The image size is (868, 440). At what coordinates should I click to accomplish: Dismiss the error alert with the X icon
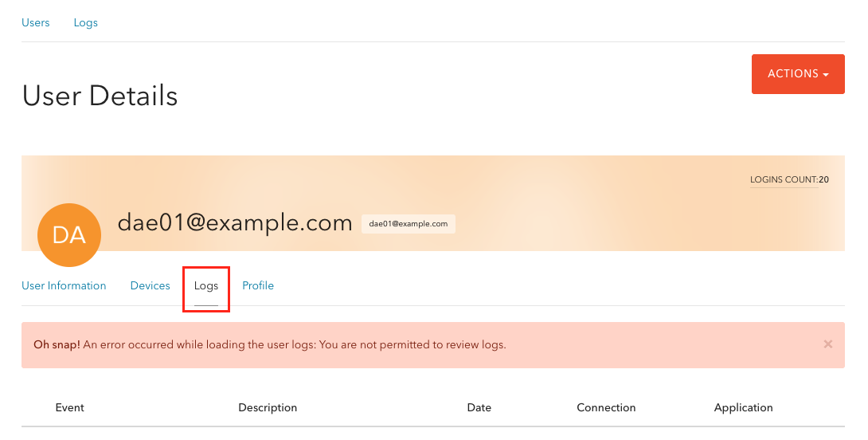[827, 344]
